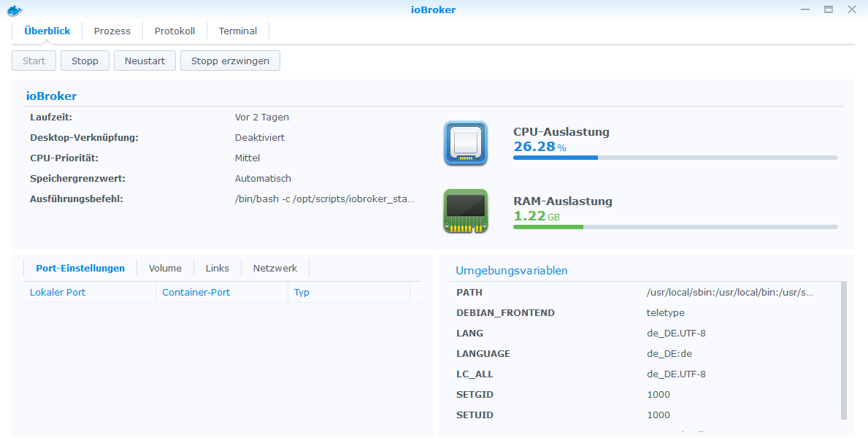Select the SETUID variable name
The width and height of the screenshot is (868, 443).
[x=475, y=415]
